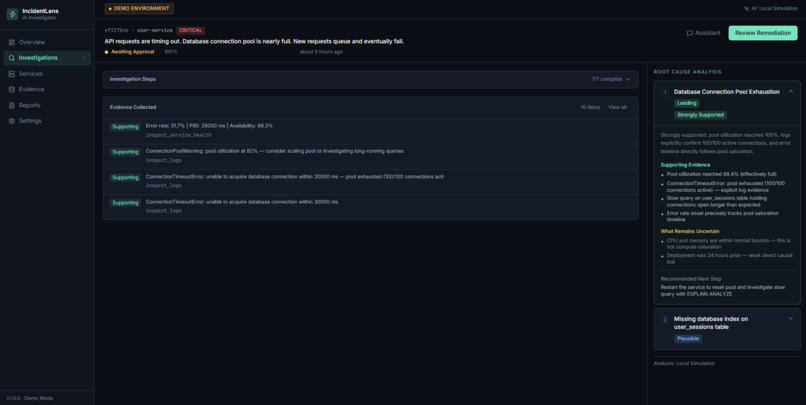Viewport: 806px width, 405px height.
Task: Click the Analysis: Local Simulation footer
Action: 684,363
